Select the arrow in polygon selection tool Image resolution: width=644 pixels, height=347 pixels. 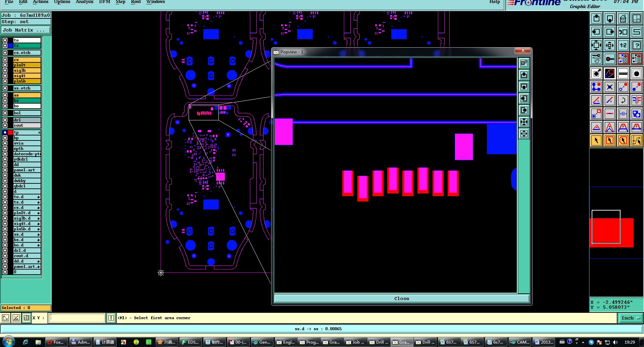tap(623, 140)
